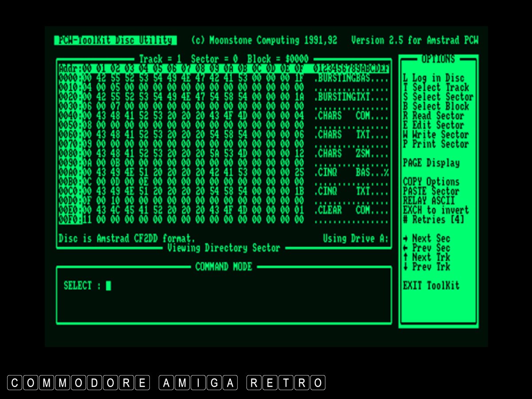The width and height of the screenshot is (532, 399).
Task: Click Read Sector in the options list
Action: tap(434, 116)
